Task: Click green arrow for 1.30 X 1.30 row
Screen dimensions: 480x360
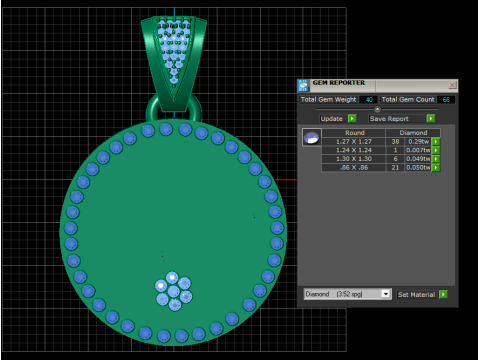Action: point(436,159)
